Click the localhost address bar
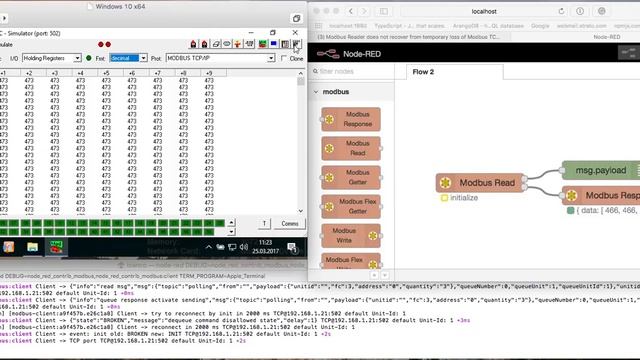640x360 pixels. [484, 11]
